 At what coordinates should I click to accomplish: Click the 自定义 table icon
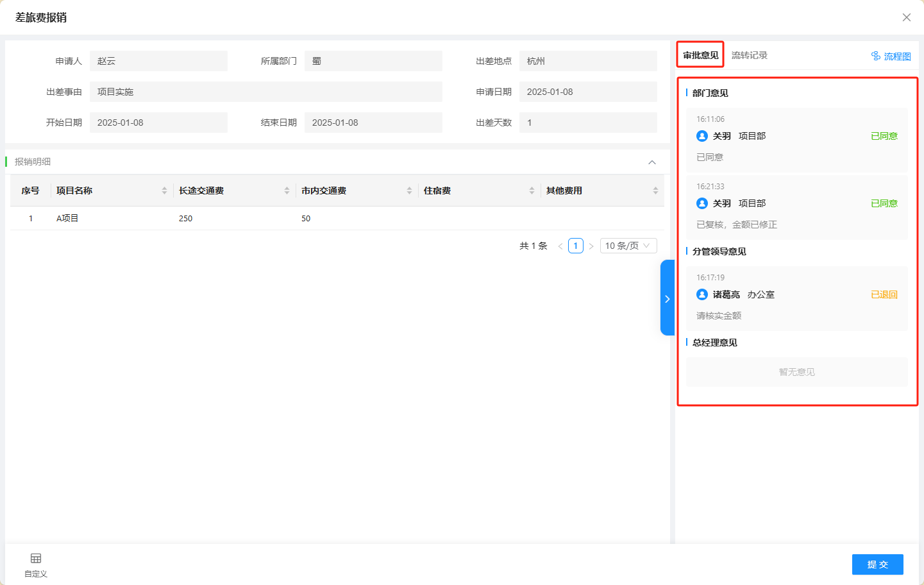[x=36, y=559]
